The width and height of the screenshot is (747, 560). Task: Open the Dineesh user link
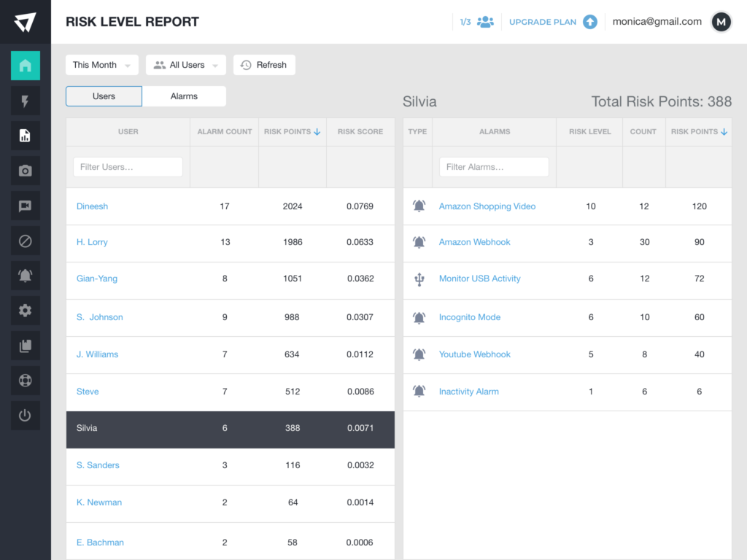click(92, 206)
